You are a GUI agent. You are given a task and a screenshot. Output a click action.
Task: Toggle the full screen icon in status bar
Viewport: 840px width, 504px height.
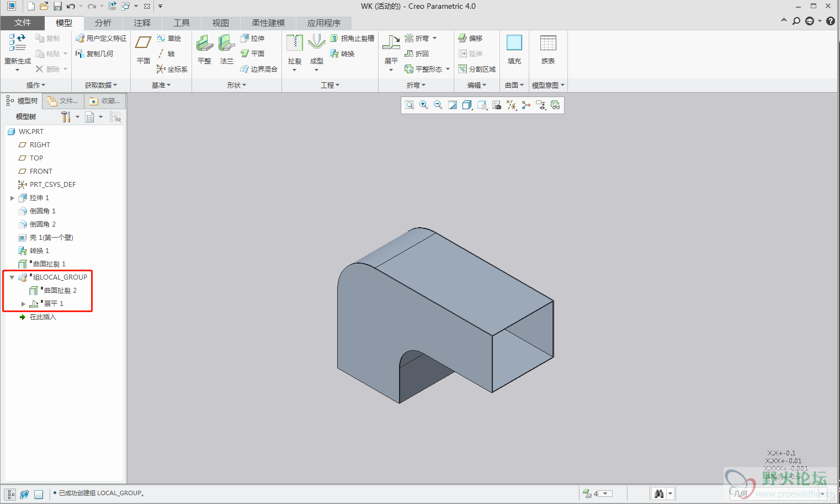tap(39, 495)
